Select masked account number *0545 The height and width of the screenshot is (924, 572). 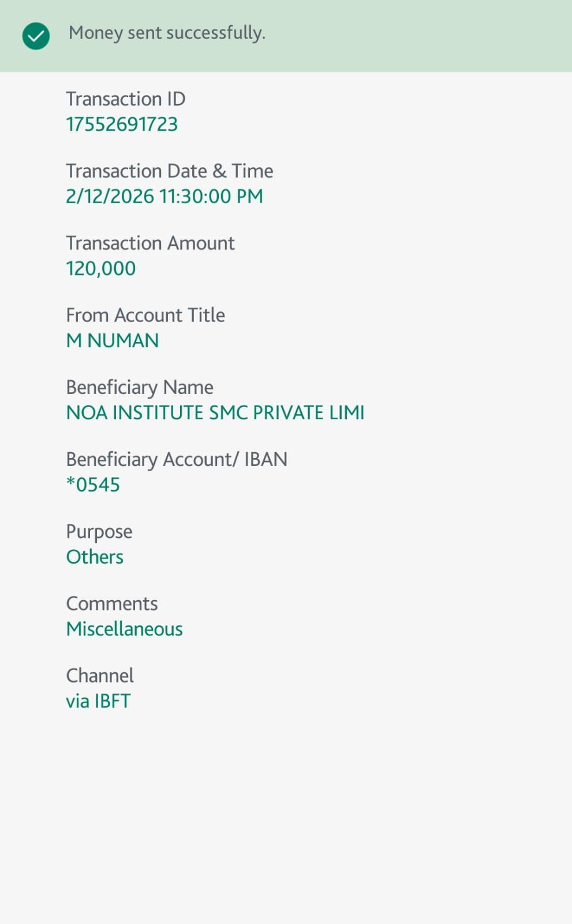(x=93, y=485)
